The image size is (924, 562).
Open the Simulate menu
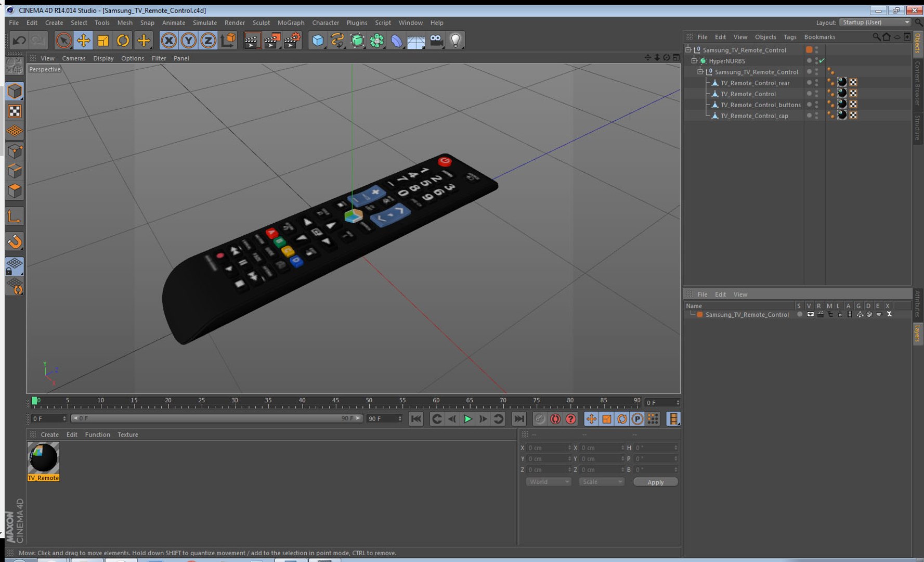[204, 23]
